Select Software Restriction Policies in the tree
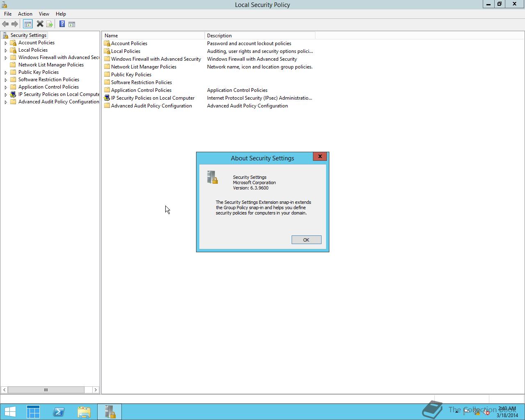 click(x=49, y=80)
